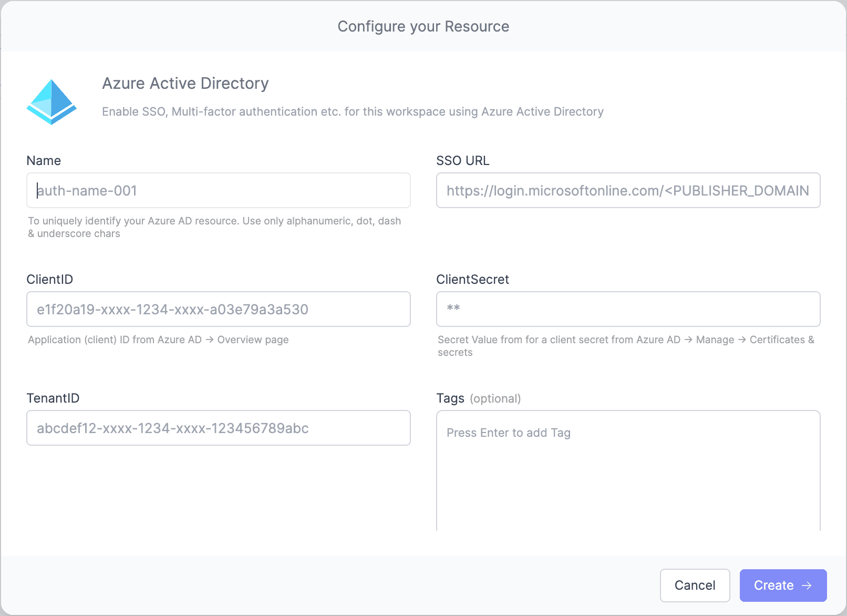847x616 pixels.
Task: Click the 'Application (client) ID from Azure AD' hint
Action: point(158,340)
